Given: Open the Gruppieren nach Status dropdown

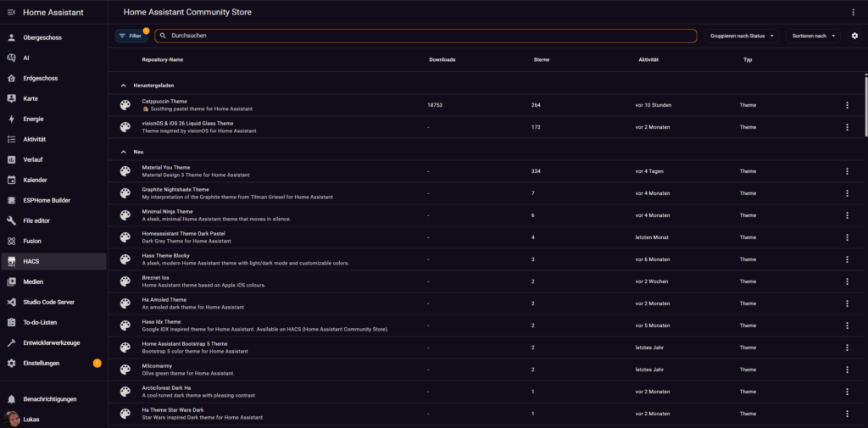Looking at the screenshot, I should click(x=739, y=36).
